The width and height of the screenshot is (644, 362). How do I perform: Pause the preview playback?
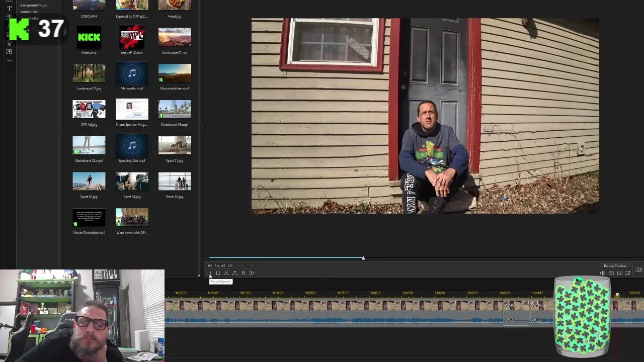click(210, 273)
